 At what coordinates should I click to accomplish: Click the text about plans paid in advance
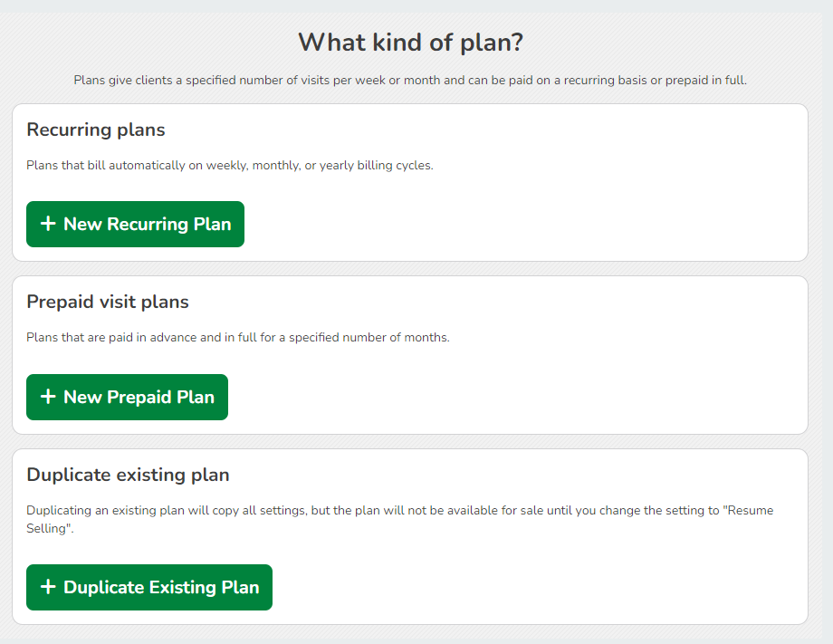[x=237, y=337]
